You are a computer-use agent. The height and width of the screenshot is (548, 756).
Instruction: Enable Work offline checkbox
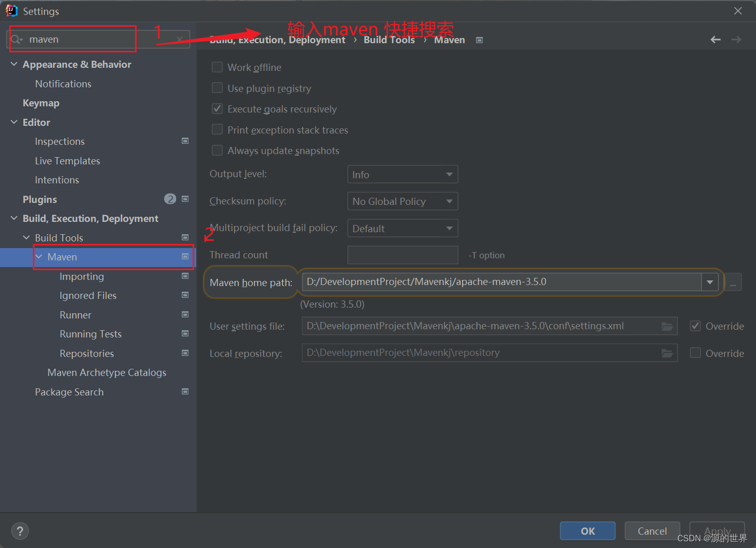[x=217, y=67]
